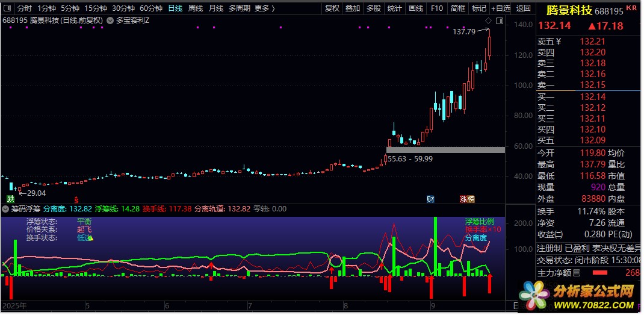
Task: Click the yellow triangle beside 低迷
Action: [x=91, y=238]
